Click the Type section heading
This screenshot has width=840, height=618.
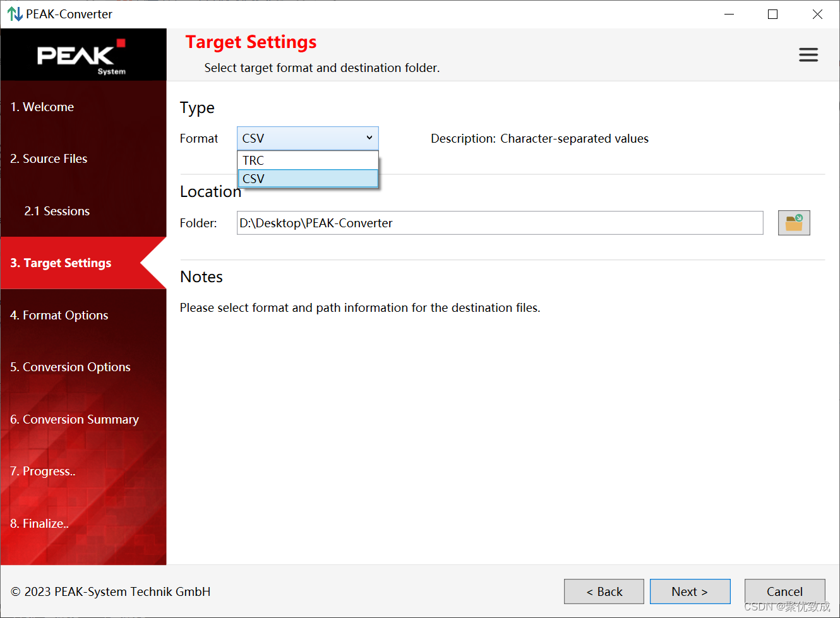pyautogui.click(x=197, y=108)
